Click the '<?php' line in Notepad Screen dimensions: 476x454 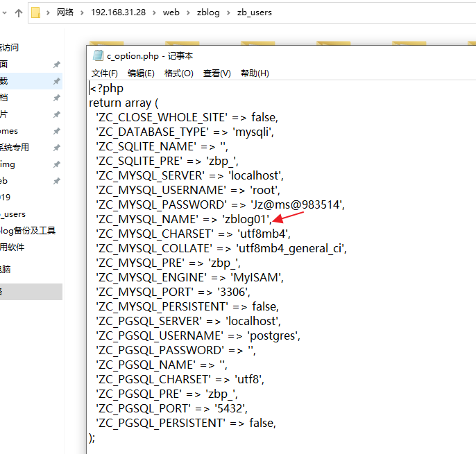tap(107, 88)
